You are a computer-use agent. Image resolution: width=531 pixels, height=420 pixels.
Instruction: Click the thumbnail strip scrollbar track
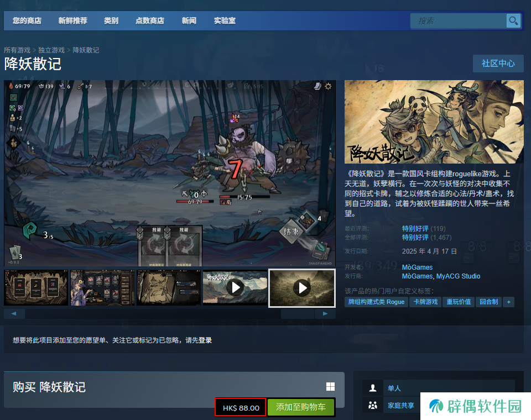(170, 314)
